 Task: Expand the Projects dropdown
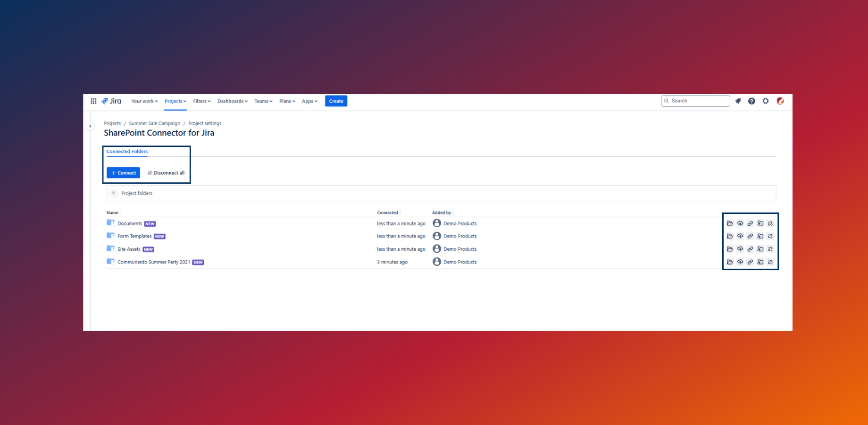click(x=175, y=101)
